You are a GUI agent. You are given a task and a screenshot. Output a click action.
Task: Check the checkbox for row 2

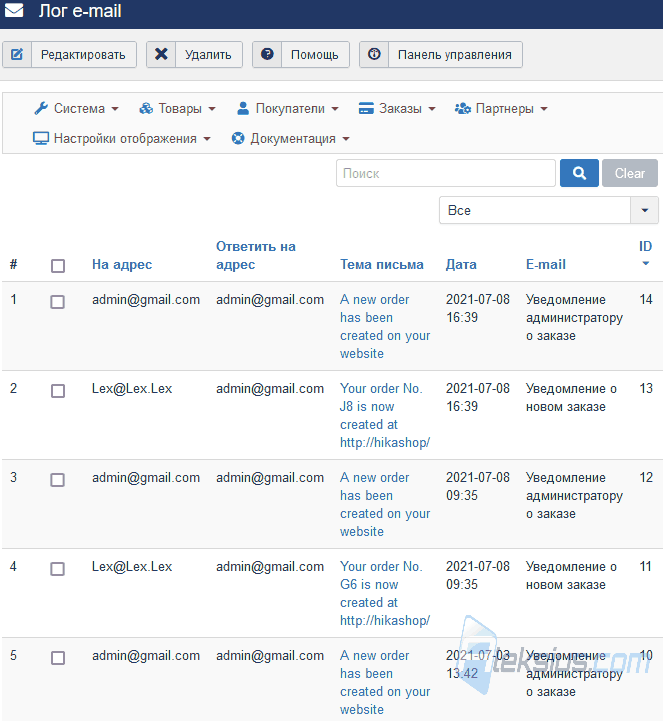pyautogui.click(x=58, y=391)
